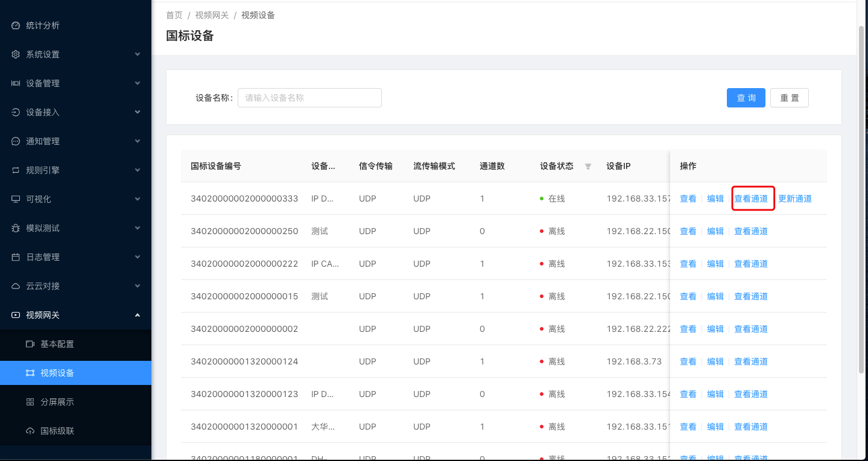Image resolution: width=868 pixels, height=461 pixels.
Task: Click the 模拟测试 bug icon
Action: [x=16, y=228]
